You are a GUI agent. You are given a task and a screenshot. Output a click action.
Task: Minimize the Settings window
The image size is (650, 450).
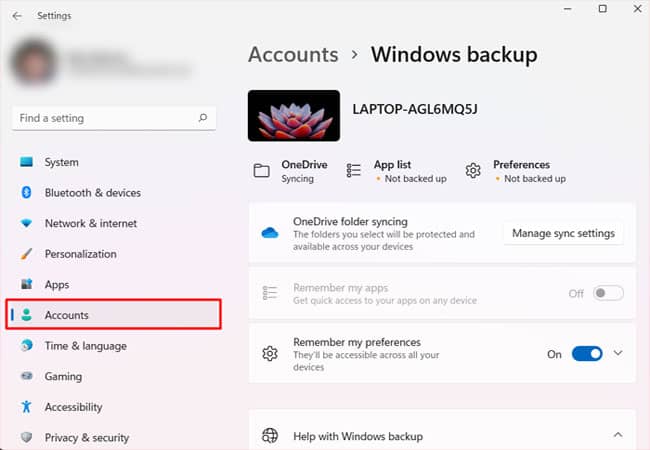pyautogui.click(x=568, y=9)
